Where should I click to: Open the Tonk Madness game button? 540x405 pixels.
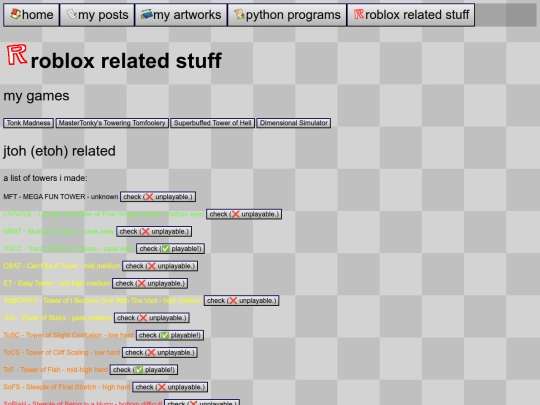pyautogui.click(x=29, y=123)
